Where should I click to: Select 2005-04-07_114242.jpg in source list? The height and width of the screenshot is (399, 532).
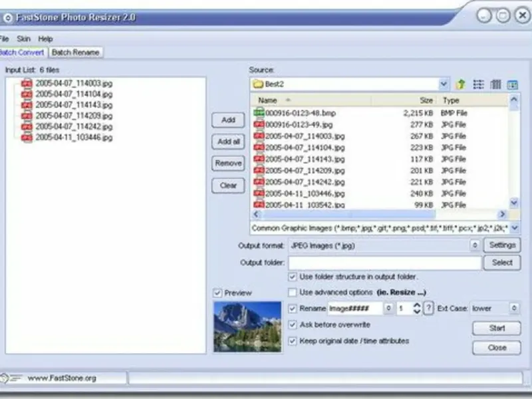click(x=305, y=182)
